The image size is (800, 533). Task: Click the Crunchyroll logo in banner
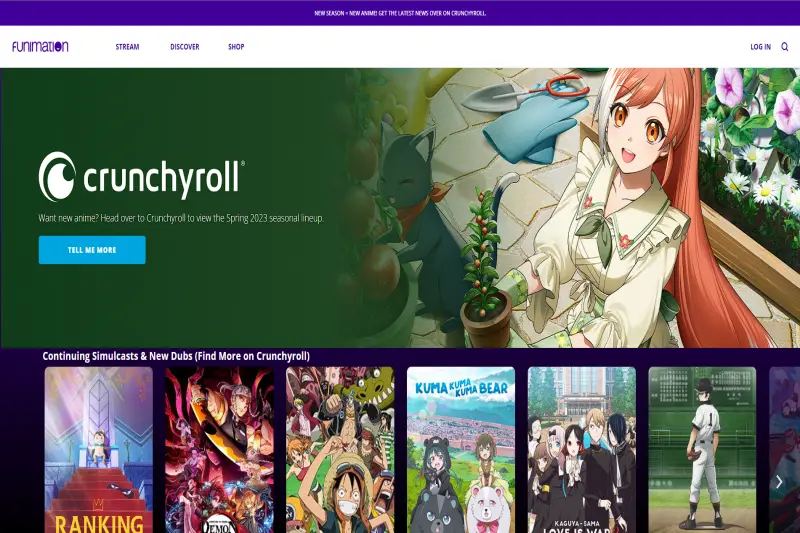click(x=142, y=176)
